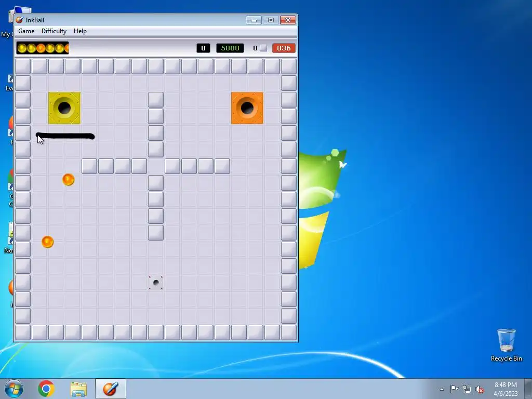Viewport: 532px width, 399px height.
Task: Click the gray block count indicator
Action: 260,48
